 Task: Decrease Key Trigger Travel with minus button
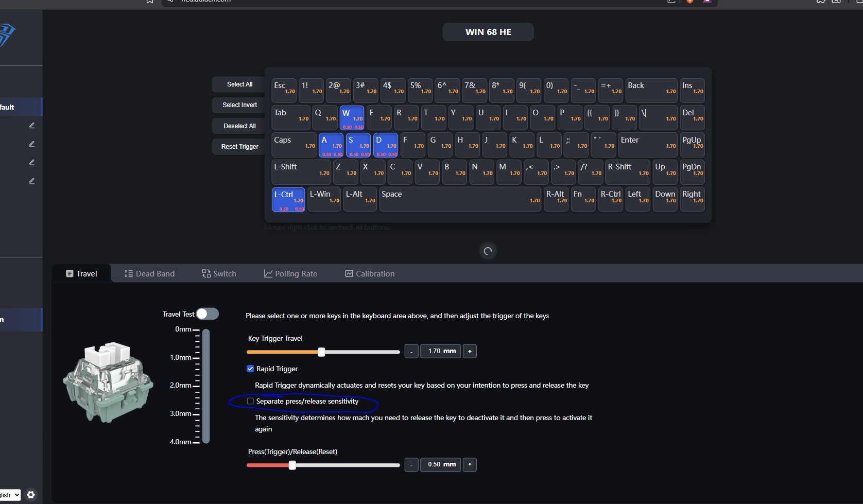[411, 351]
